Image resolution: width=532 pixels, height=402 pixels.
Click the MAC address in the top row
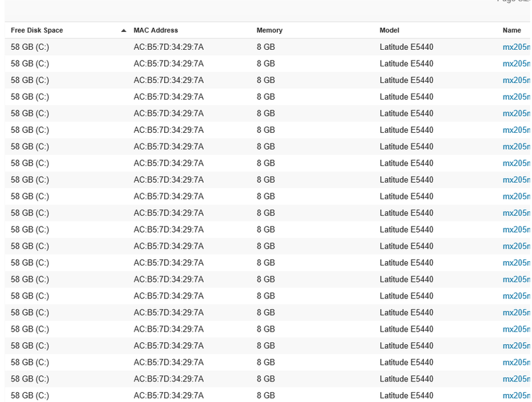[168, 47]
